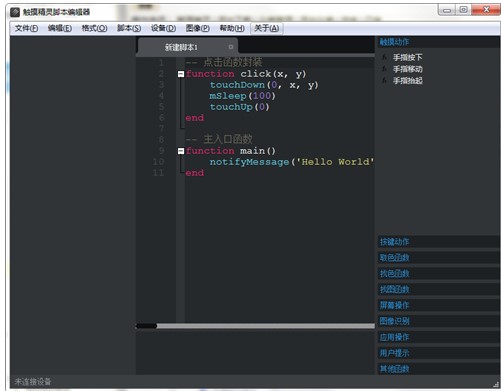Open the 脚本(S) menu
Image resolution: width=501 pixels, height=391 pixels.
click(x=129, y=28)
